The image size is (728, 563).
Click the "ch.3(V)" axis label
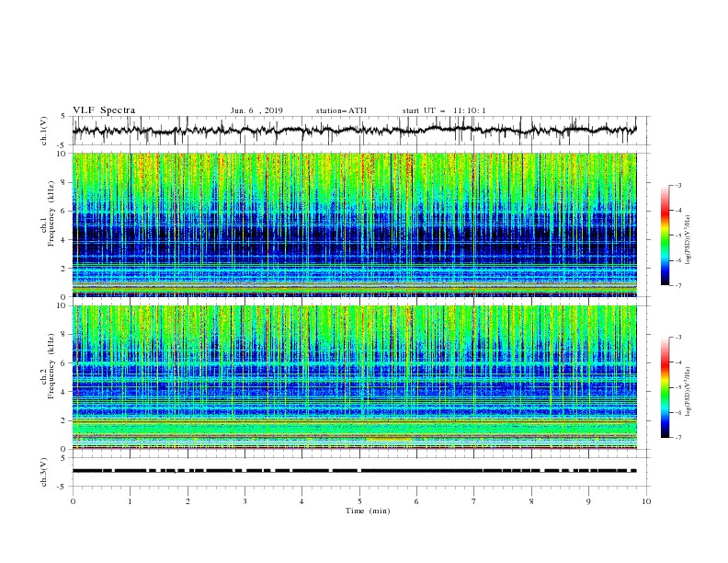pos(44,472)
